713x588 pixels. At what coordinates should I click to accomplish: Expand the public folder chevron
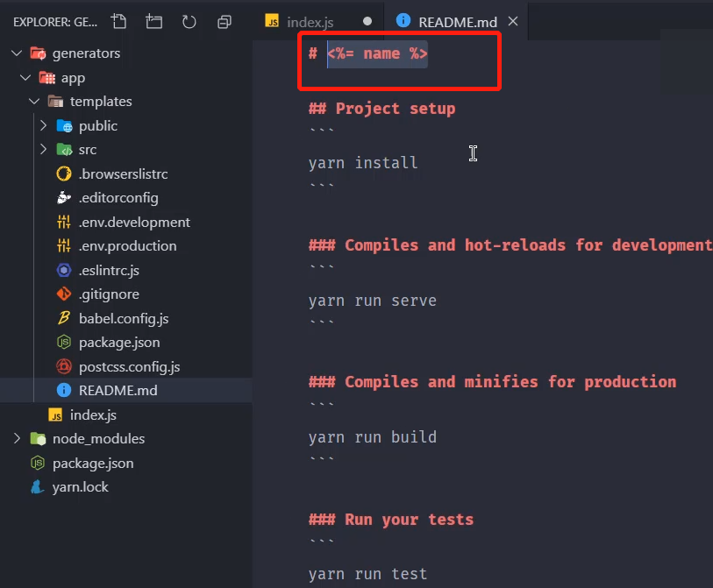click(x=43, y=125)
